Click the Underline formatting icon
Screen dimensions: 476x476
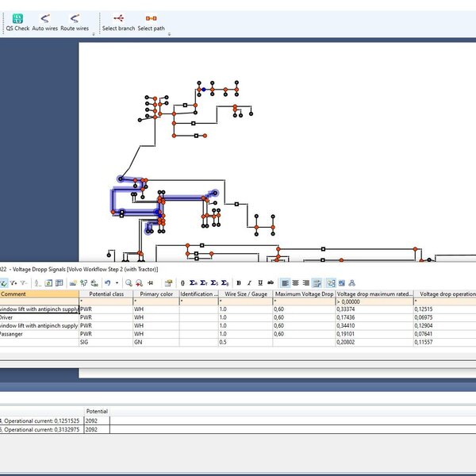coord(260,282)
